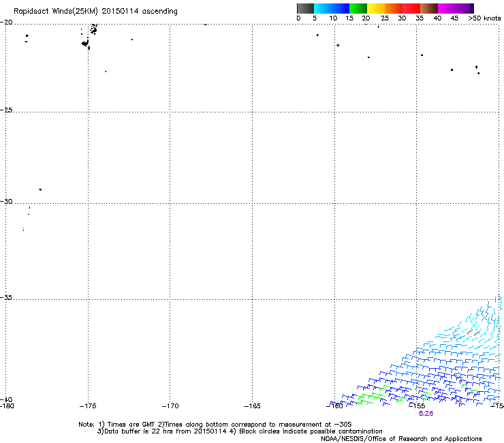Click the yellow 20-25 knots color band

pos(376,8)
